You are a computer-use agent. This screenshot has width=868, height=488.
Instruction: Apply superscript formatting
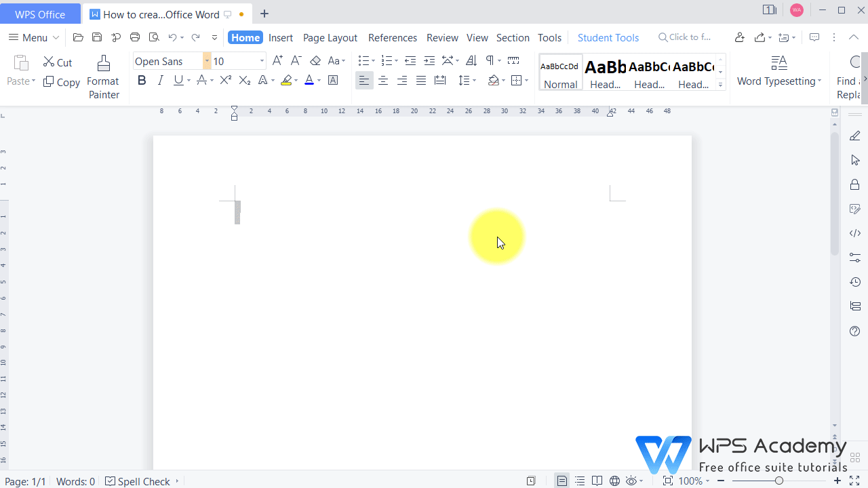click(x=225, y=80)
